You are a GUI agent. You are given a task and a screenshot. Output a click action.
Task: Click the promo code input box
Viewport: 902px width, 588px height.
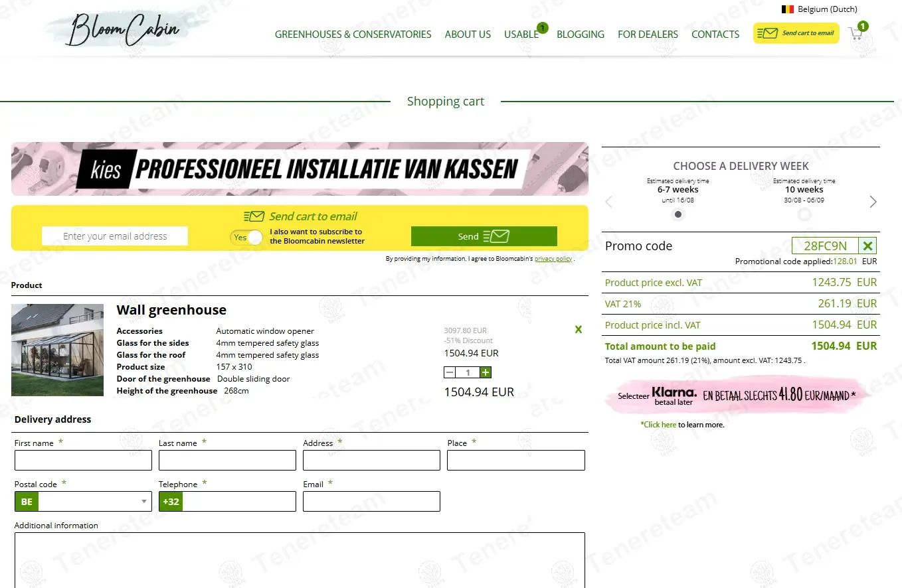coord(826,246)
